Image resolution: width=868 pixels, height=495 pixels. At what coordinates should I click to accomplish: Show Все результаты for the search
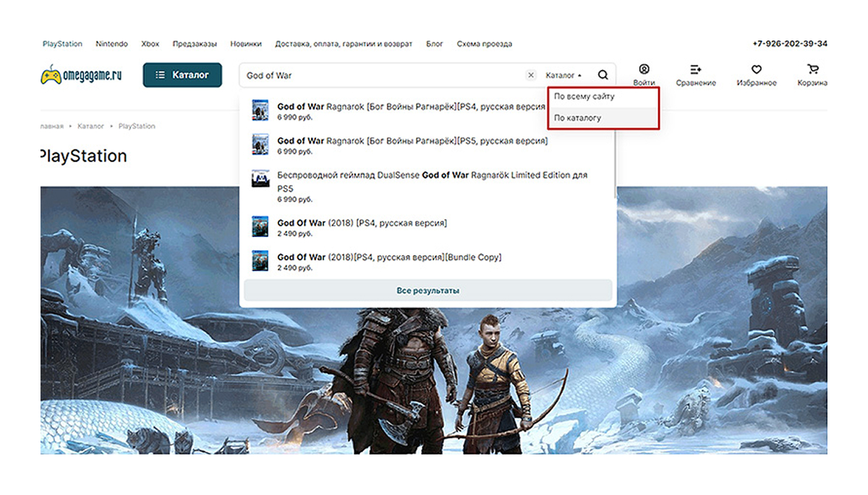pyautogui.click(x=427, y=290)
